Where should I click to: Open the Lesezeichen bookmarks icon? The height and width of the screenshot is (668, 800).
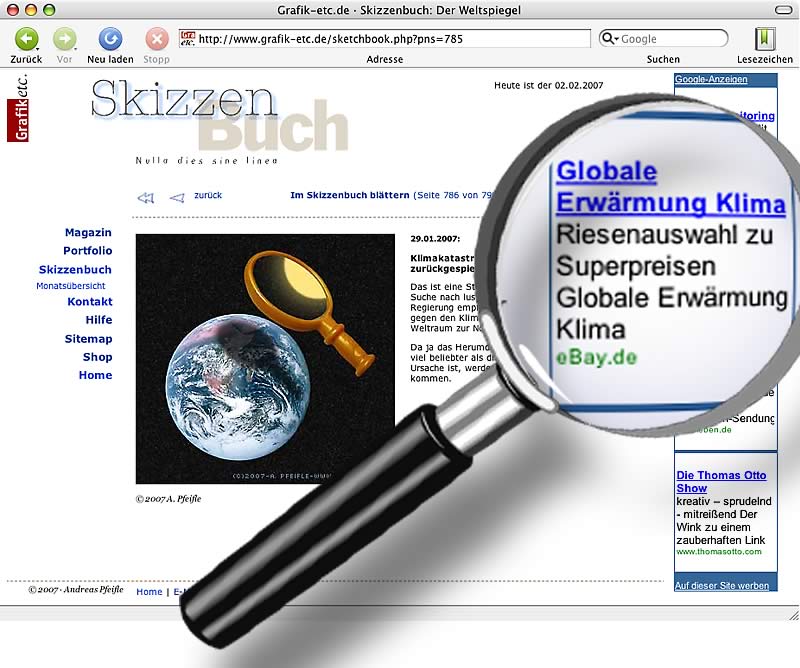[765, 39]
